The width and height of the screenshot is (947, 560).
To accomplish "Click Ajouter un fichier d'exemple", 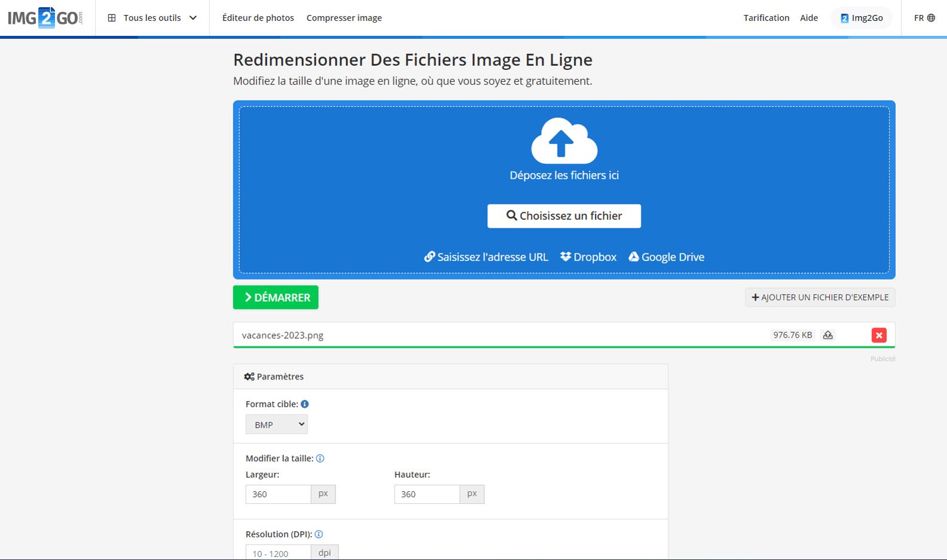I will click(820, 297).
